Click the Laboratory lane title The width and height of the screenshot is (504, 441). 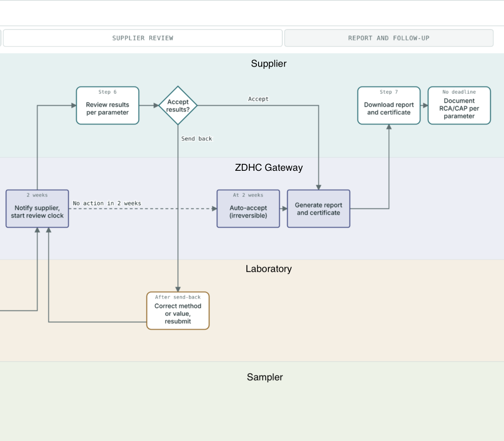(269, 269)
